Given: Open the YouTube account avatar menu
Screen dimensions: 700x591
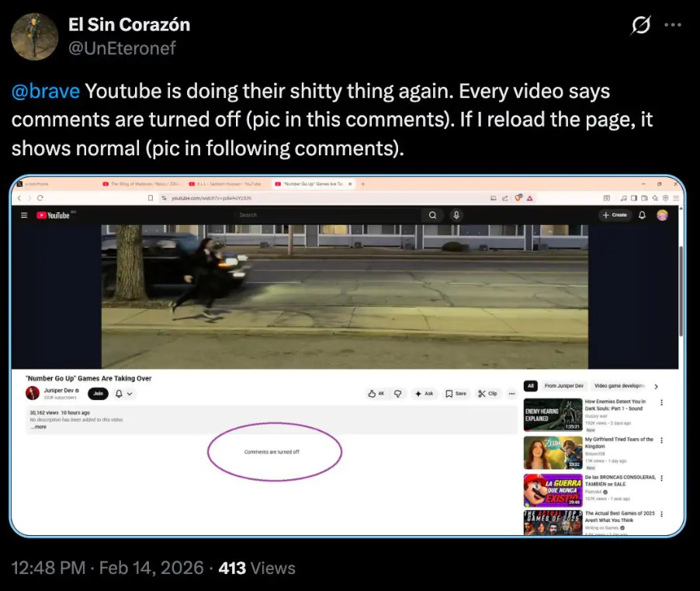Looking at the screenshot, I should pyautogui.click(x=662, y=215).
